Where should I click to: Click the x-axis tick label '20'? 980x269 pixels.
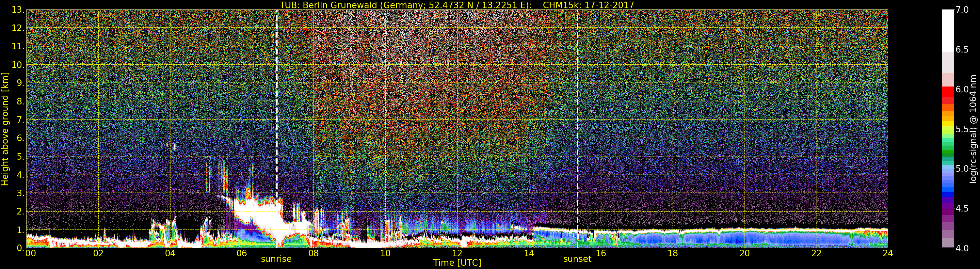click(x=744, y=253)
